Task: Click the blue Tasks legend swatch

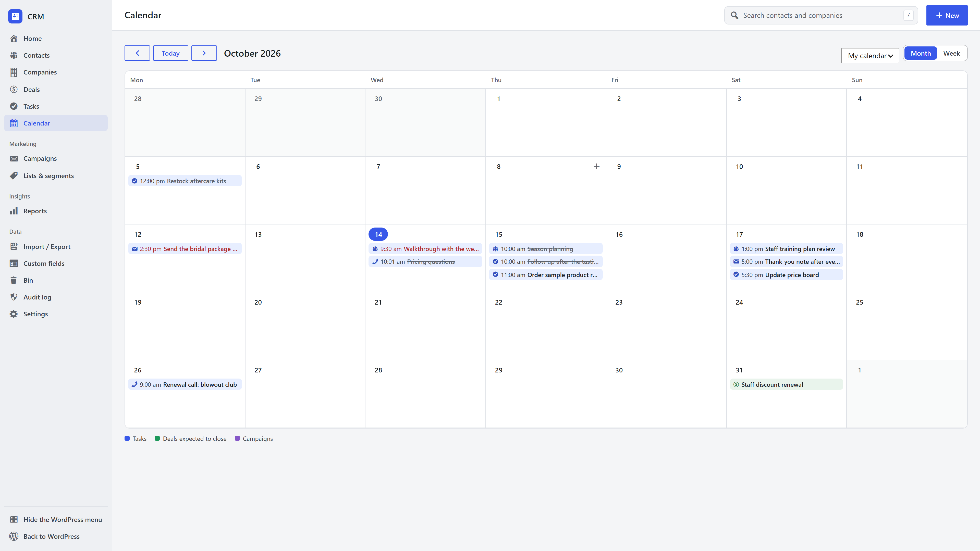Action: point(127,439)
